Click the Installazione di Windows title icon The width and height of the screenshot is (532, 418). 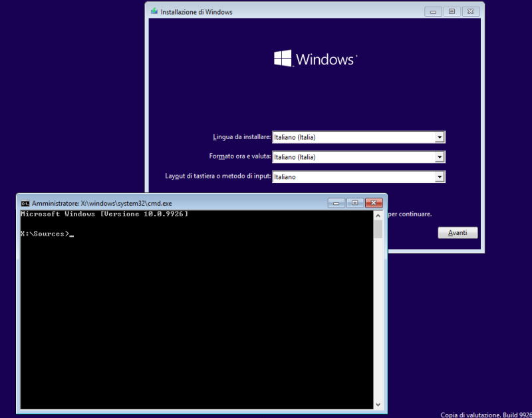tap(154, 11)
